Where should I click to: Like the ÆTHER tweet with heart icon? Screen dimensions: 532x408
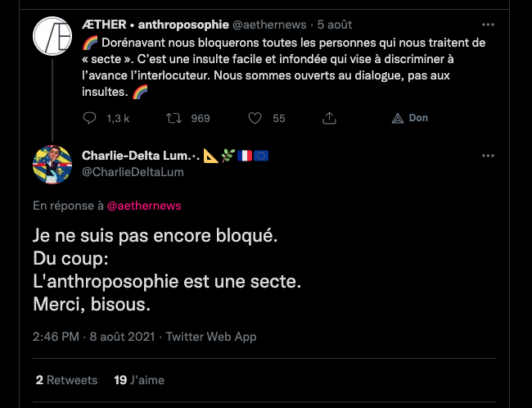click(255, 118)
